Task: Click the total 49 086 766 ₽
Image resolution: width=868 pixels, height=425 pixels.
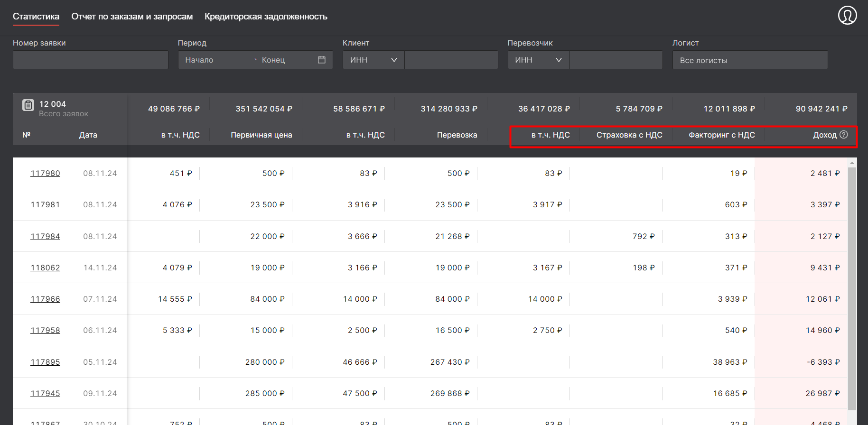Action: pyautogui.click(x=174, y=109)
